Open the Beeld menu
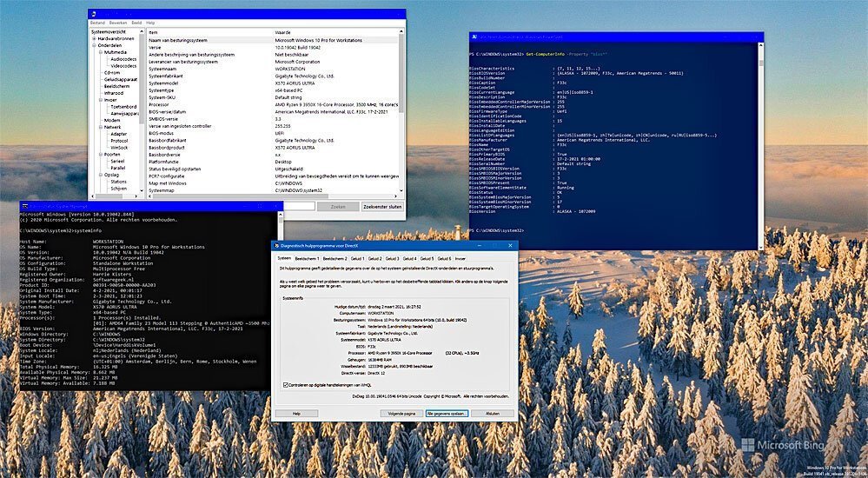The image size is (868, 478). point(136,23)
